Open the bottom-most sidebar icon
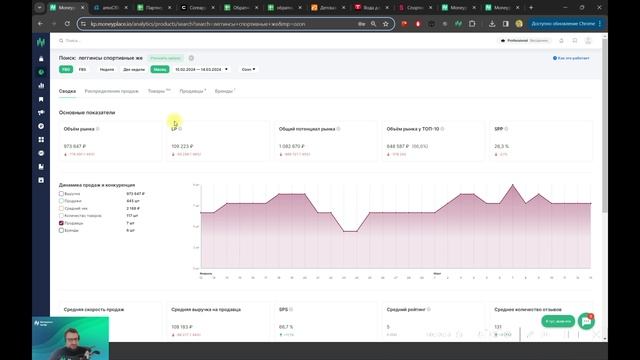The image size is (640, 360). tap(41, 180)
